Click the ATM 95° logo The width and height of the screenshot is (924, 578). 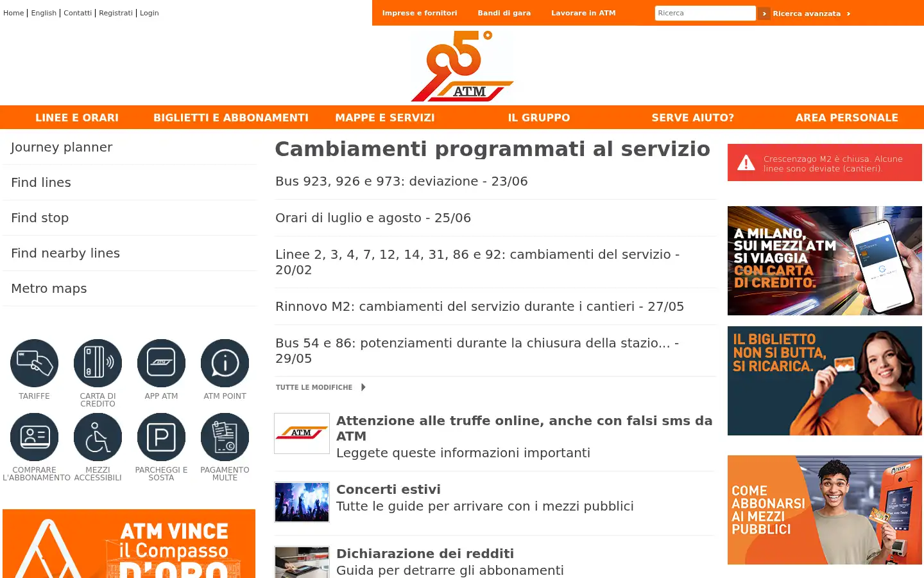(462, 66)
